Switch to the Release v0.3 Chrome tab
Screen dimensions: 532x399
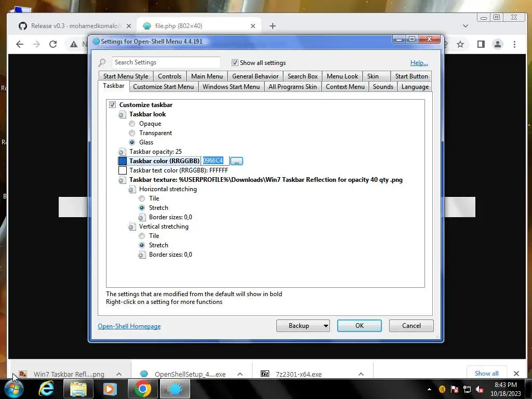pyautogui.click(x=75, y=26)
